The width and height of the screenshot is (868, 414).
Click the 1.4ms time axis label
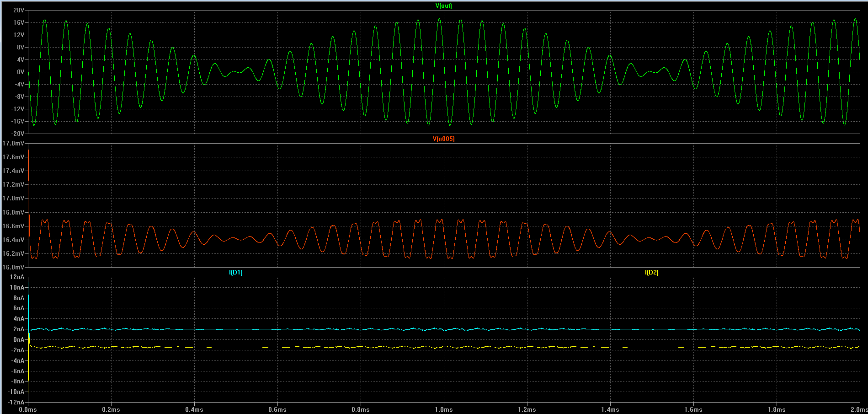coord(610,409)
